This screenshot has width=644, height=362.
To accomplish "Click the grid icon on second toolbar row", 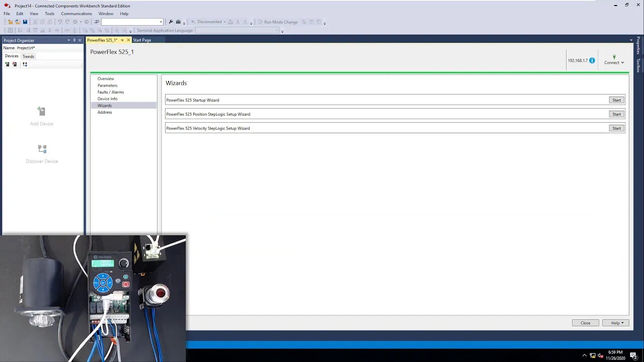I will (x=10, y=31).
